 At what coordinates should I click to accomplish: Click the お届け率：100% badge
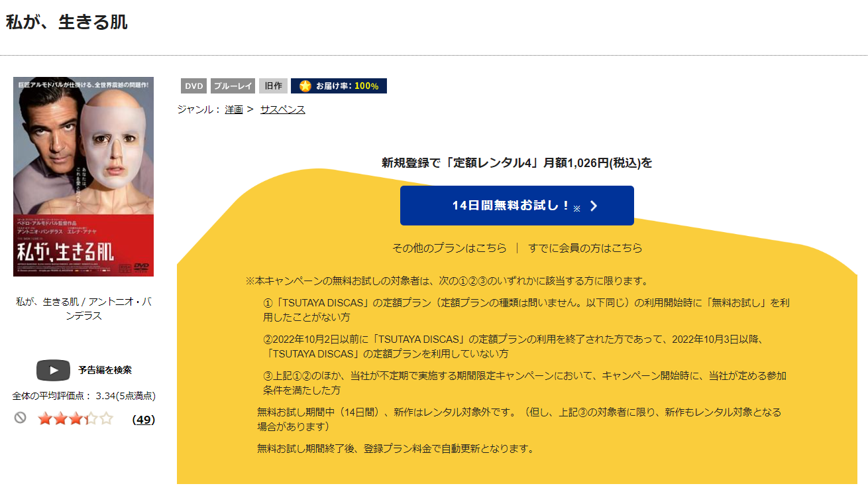(339, 86)
